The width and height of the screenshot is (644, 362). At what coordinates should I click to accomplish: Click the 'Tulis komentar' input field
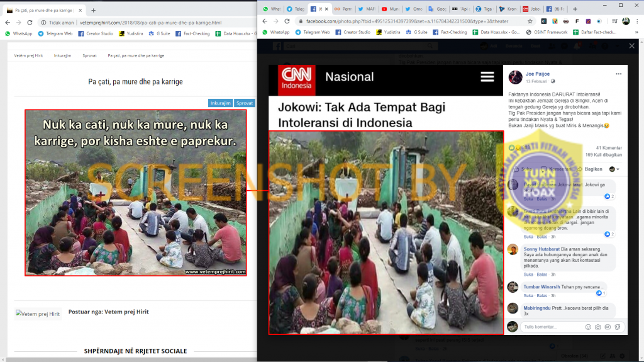[x=552, y=327]
